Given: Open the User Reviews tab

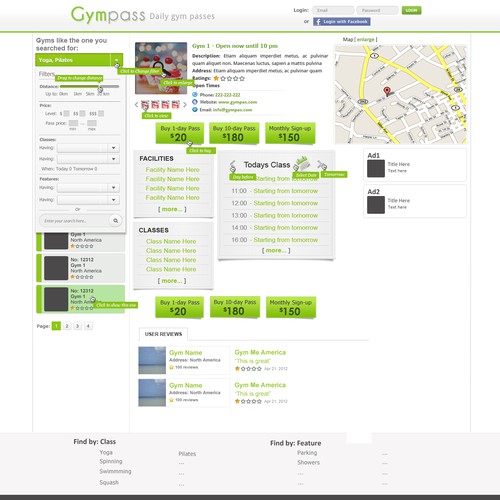Looking at the screenshot, I should click(163, 334).
